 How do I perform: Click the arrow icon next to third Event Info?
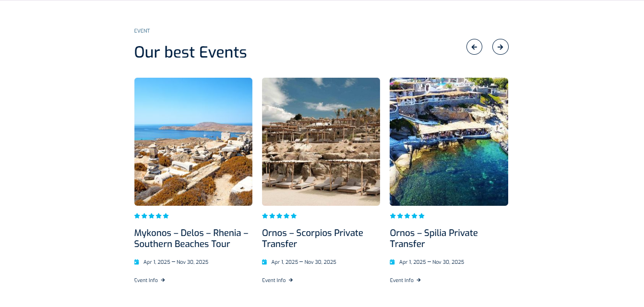pos(419,280)
